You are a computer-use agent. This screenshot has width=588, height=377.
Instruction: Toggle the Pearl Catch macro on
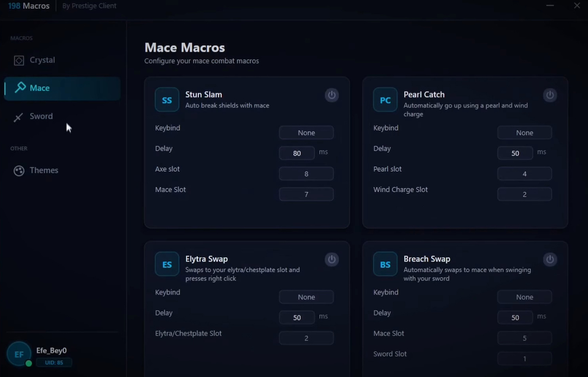(x=550, y=95)
